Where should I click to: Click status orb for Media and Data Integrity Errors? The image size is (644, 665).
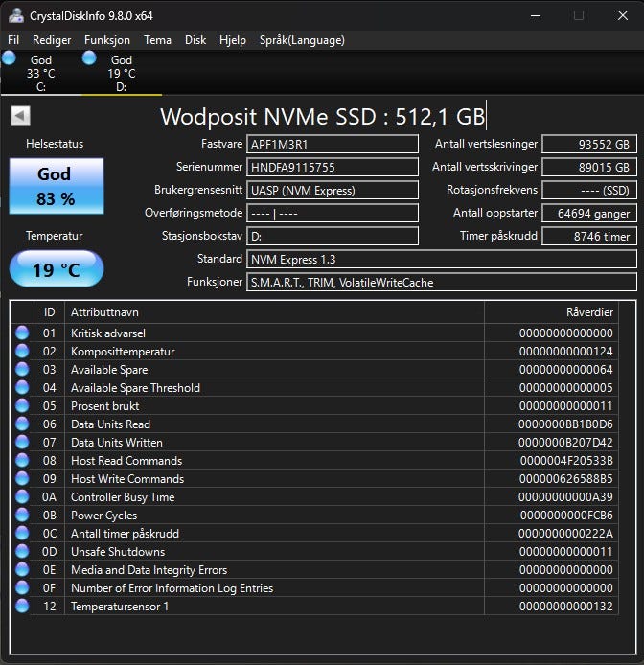click(x=22, y=570)
